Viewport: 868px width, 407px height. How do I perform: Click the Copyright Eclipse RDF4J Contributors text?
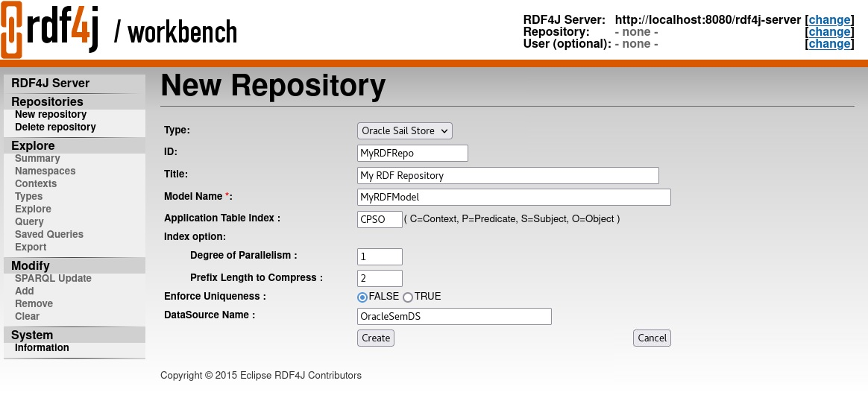pos(261,376)
